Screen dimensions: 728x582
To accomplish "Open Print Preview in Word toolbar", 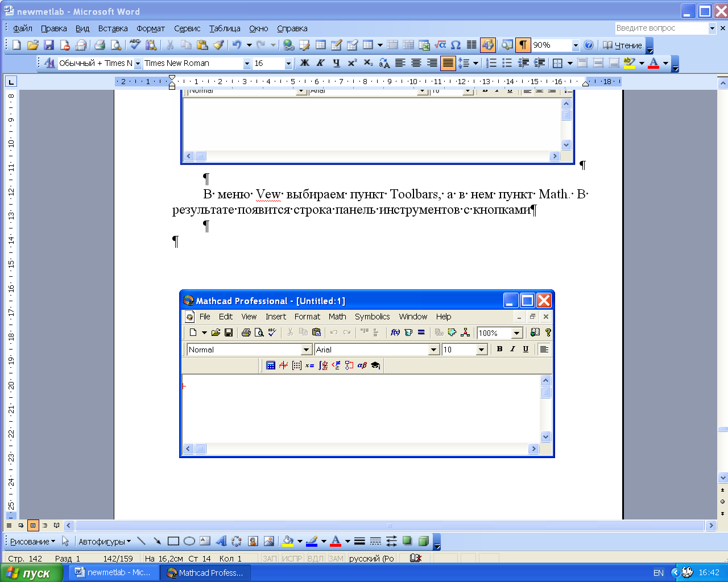I will [x=116, y=45].
